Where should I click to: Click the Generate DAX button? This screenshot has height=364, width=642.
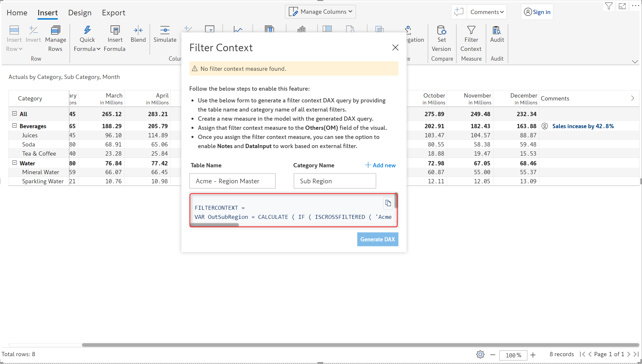(x=377, y=239)
